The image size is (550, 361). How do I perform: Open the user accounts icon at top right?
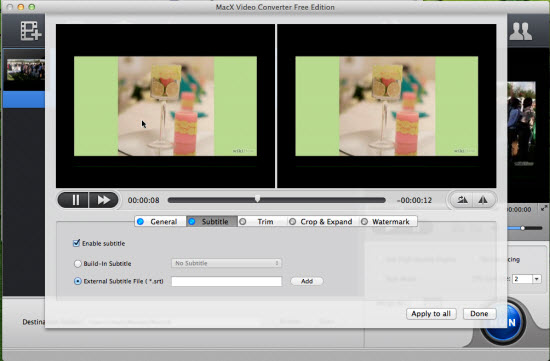(521, 31)
